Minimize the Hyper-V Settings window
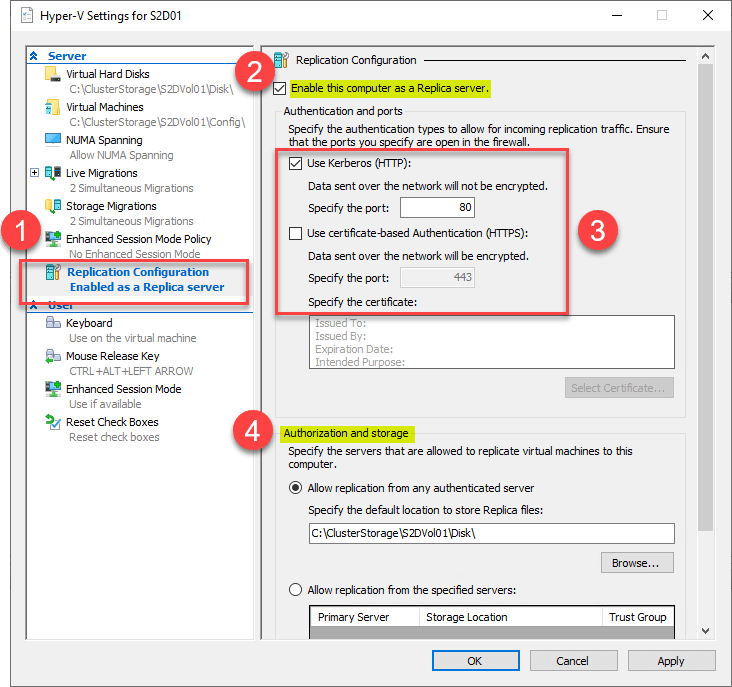Screen dimensions: 732x687 click(x=617, y=15)
